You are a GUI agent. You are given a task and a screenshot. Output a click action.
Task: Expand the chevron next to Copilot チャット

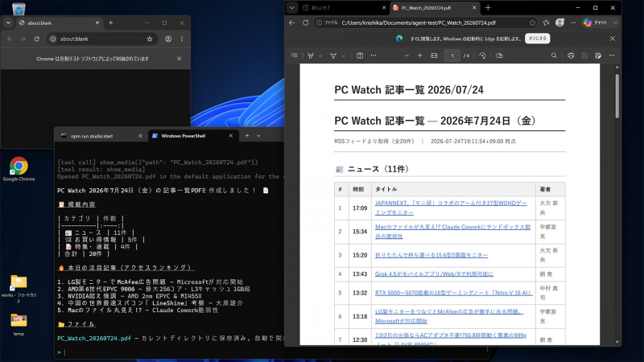coord(615,23)
